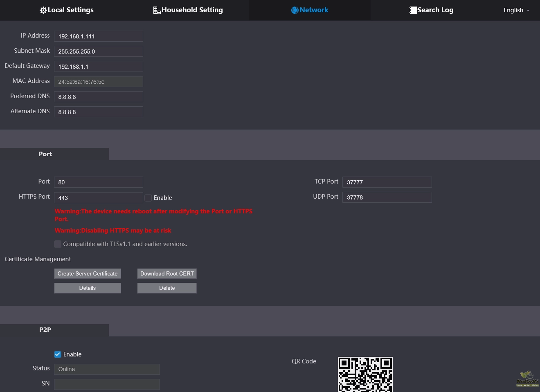Toggle TLSv1.1 compatibility checkbox
Image resolution: width=540 pixels, height=392 pixels.
pos(58,244)
